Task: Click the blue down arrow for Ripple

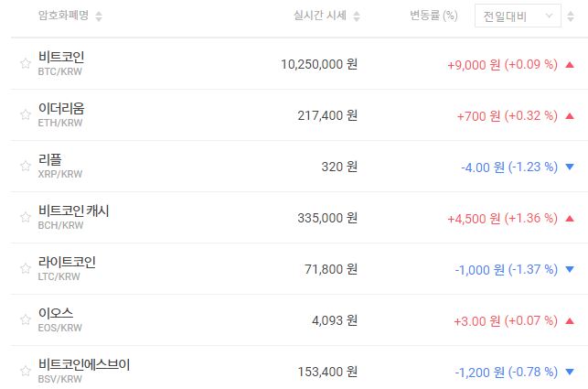Action: pyautogui.click(x=570, y=167)
